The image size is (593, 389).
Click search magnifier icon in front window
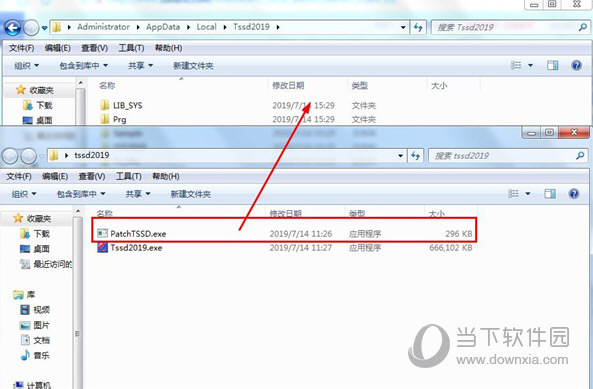tap(580, 155)
